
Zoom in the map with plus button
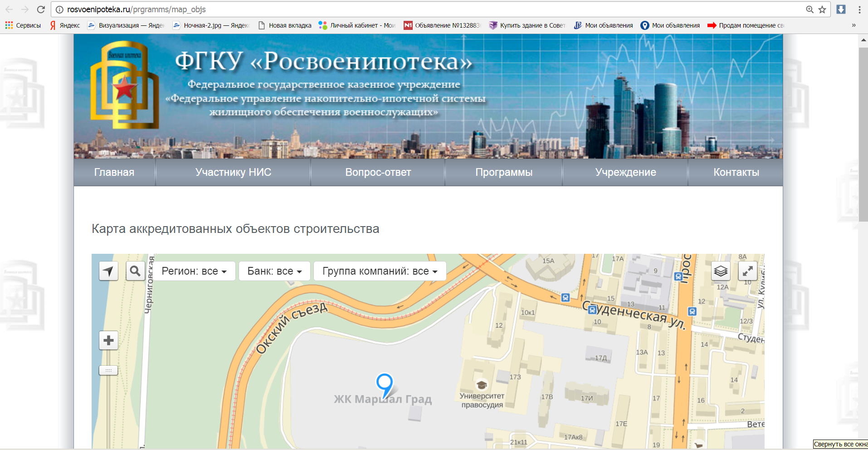click(x=108, y=340)
